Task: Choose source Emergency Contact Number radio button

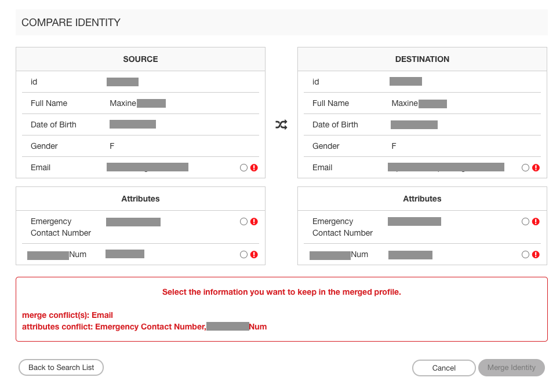Action: (x=243, y=222)
